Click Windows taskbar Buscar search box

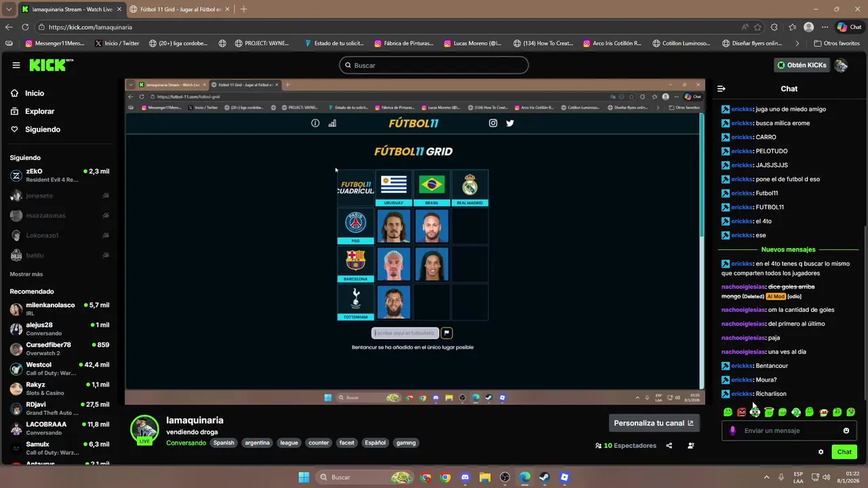(363, 477)
